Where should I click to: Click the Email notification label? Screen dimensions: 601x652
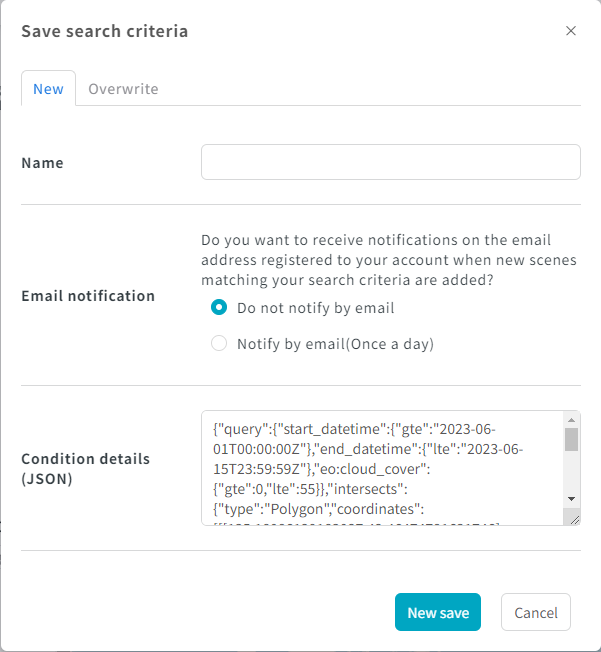(88, 296)
